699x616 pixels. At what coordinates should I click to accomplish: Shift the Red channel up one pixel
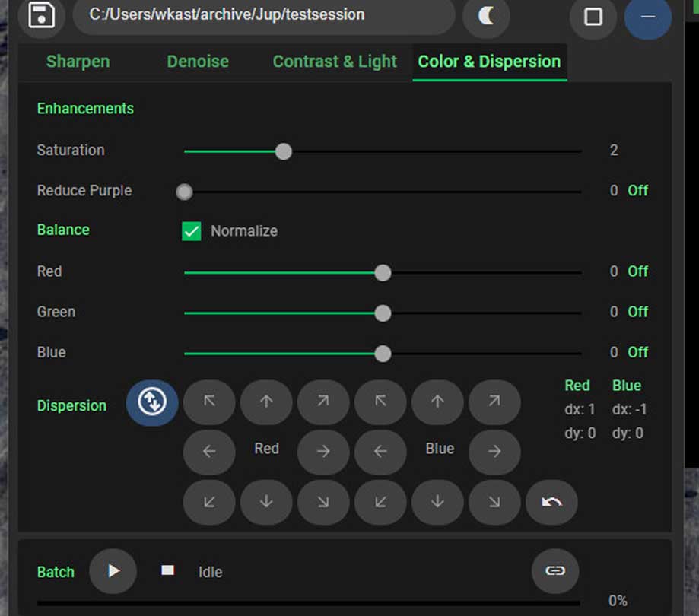265,402
